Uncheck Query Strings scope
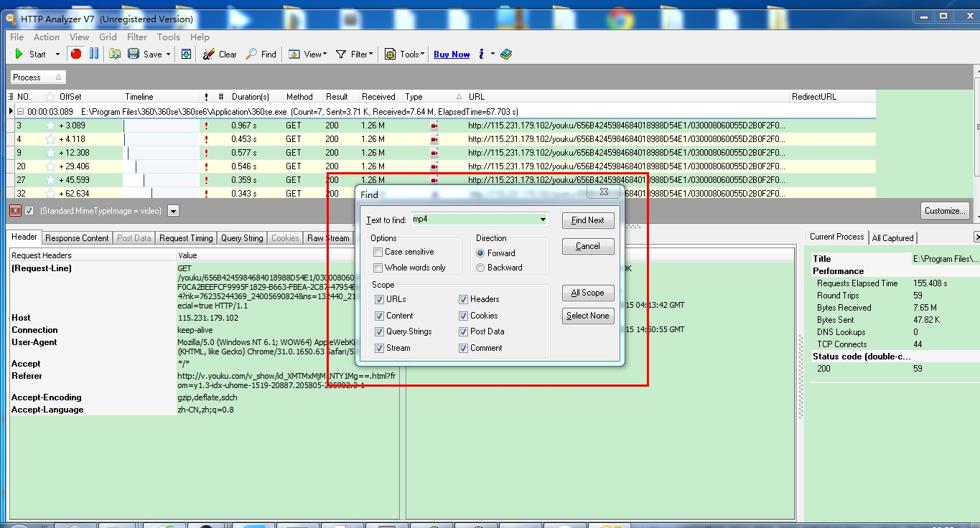The image size is (980, 528). click(x=380, y=331)
